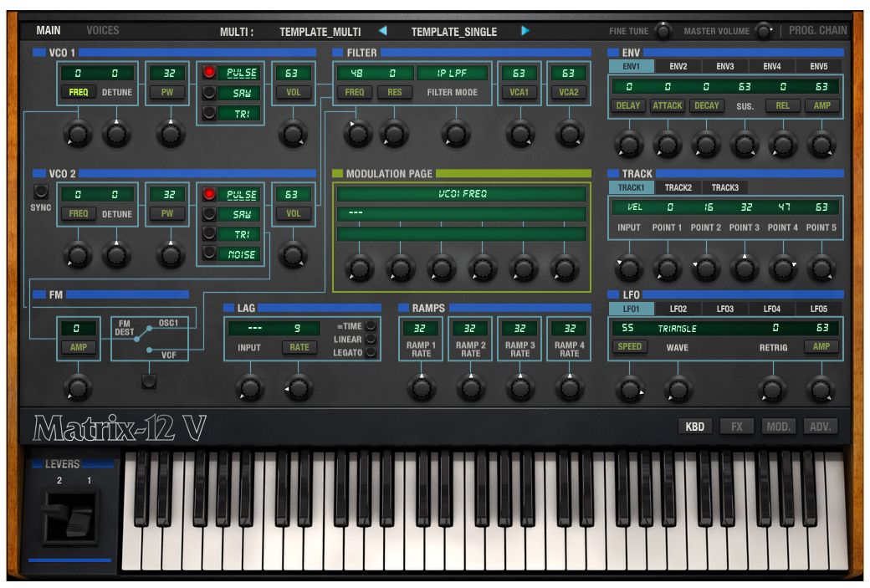Image resolution: width=870 pixels, height=588 pixels.
Task: Click the envelope Sustain knob
Action: pyautogui.click(x=745, y=145)
